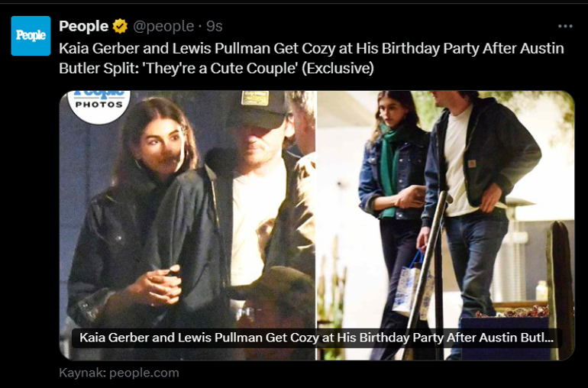Screen dimensions: 588x388
Task: Click the gold verified badge
Action: click(121, 27)
